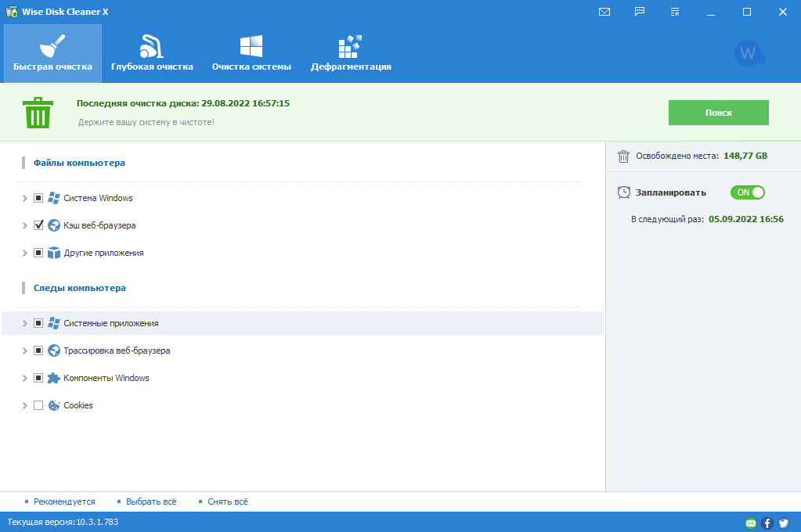Expand the Cookies tree node
Screen dimensions: 801x532
point(24,405)
